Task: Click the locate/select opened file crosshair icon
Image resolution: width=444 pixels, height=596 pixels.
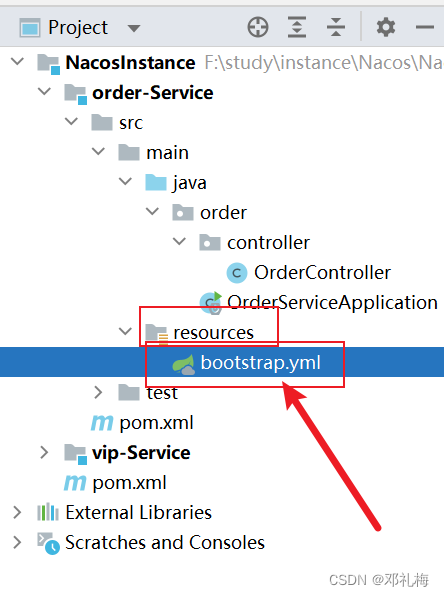Action: (258, 27)
